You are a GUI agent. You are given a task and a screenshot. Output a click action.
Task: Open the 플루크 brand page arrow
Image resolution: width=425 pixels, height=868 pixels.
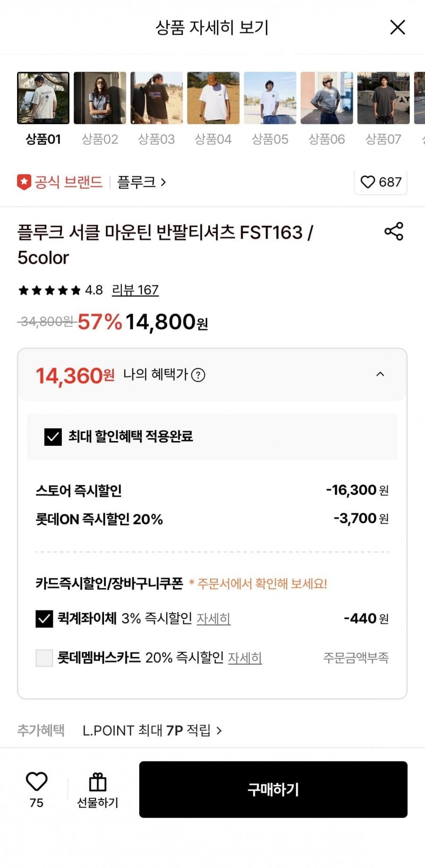click(163, 182)
